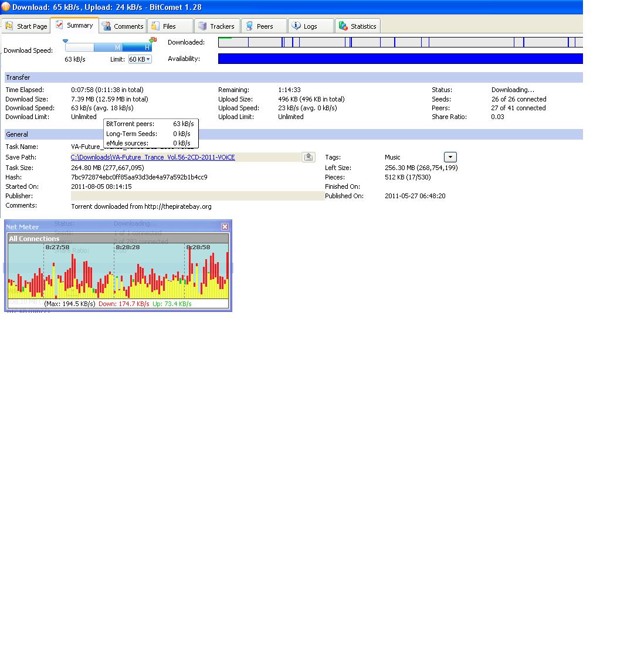Click the Left Size '256.30 MB' value
The height and width of the screenshot is (665, 644).
(x=421, y=168)
